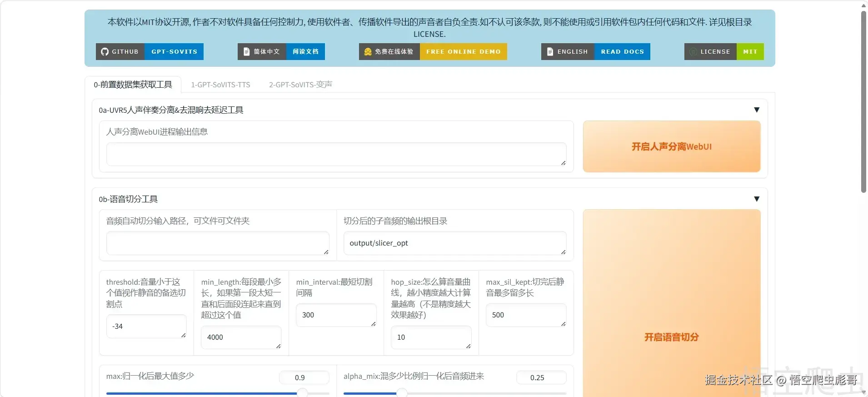
Task: Click the 开启人声分离WebUI button
Action: (672, 146)
